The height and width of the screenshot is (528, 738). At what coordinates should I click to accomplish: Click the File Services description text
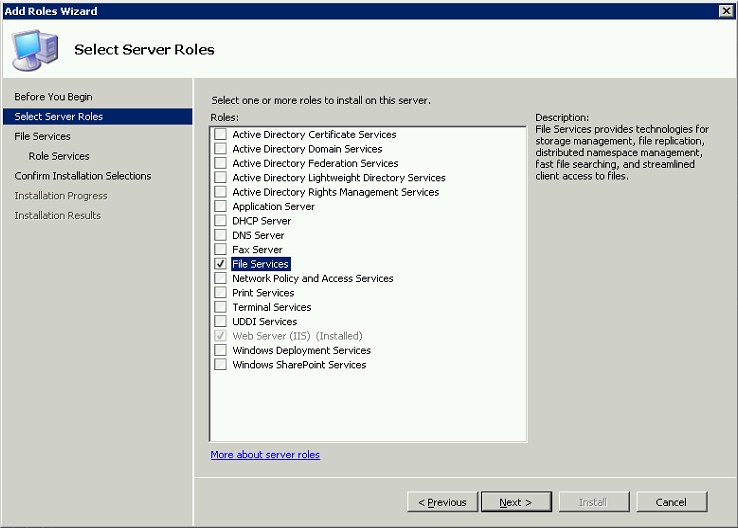[x=622, y=152]
